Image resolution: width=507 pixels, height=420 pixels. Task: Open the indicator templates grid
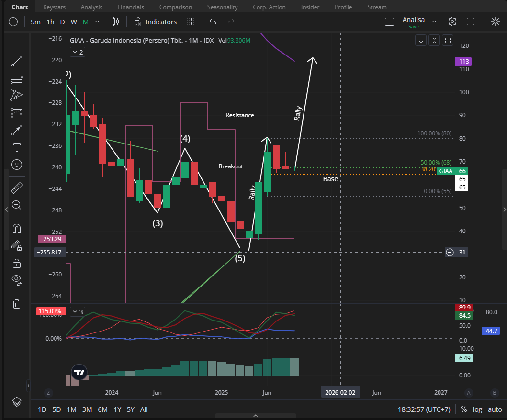[x=191, y=22]
